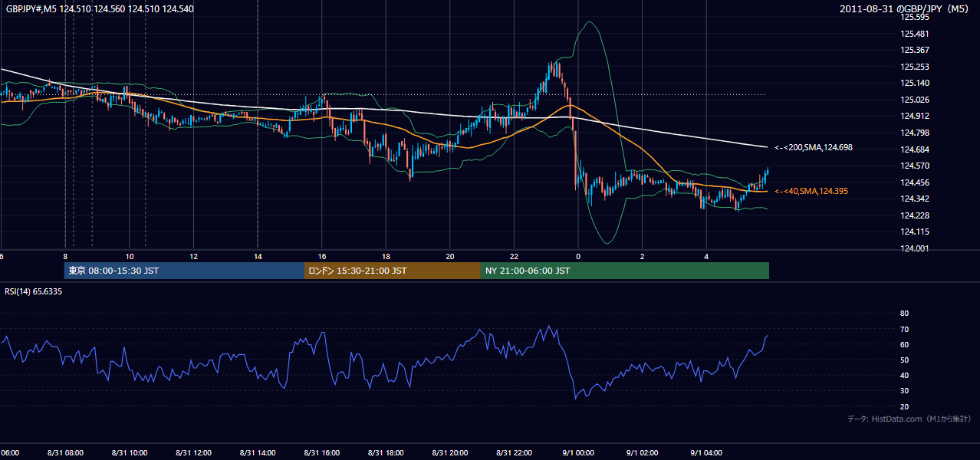Click price axis value 124.228
The width and height of the screenshot is (980, 460).
pyautogui.click(x=916, y=215)
